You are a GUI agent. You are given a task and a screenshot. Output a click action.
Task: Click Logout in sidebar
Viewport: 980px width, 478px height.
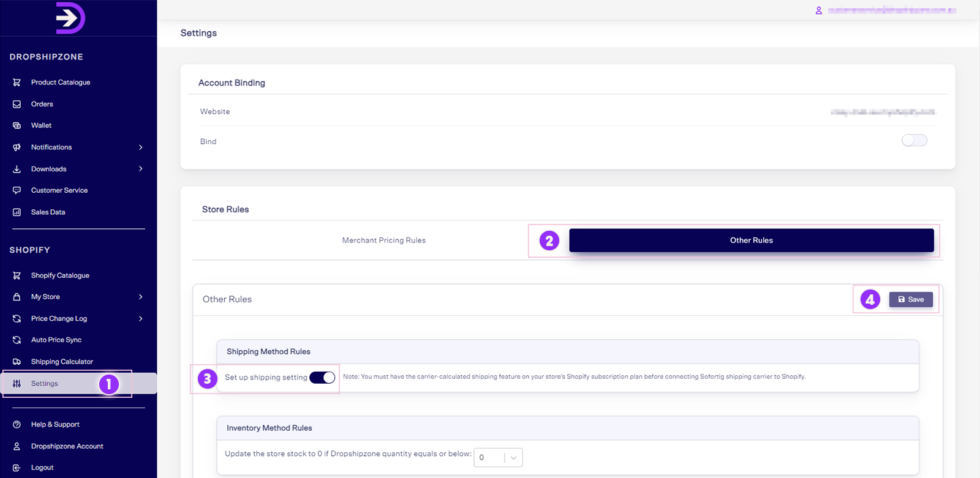(42, 468)
